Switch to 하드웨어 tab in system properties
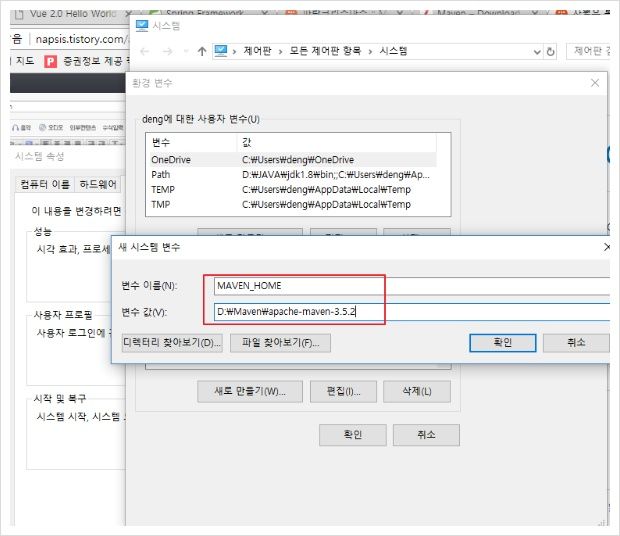620x536 pixels. tap(98, 184)
